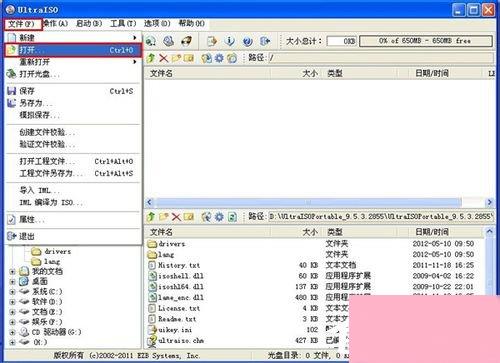This screenshot has width=500, height=363.
Task: Click the rename icon in image pane toolbar
Action: click(189, 58)
